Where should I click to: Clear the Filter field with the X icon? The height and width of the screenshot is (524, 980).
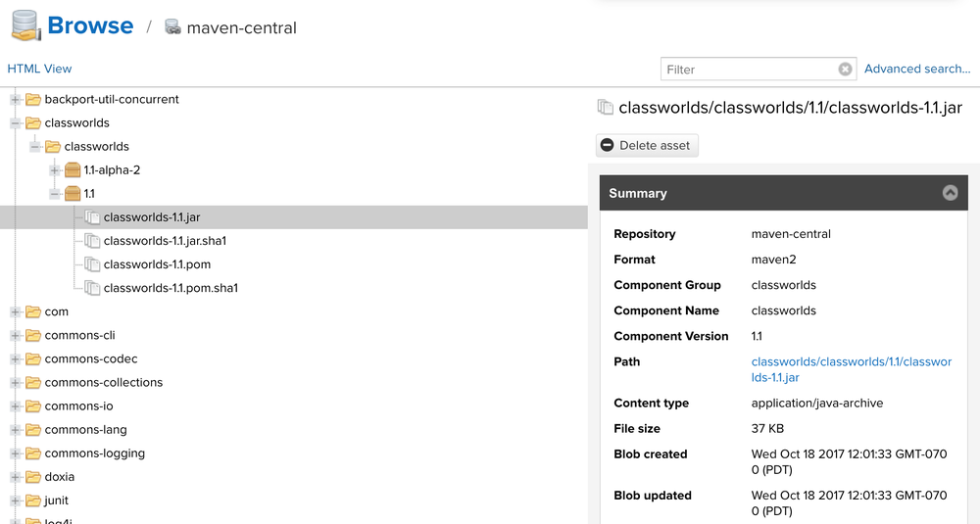(x=845, y=70)
